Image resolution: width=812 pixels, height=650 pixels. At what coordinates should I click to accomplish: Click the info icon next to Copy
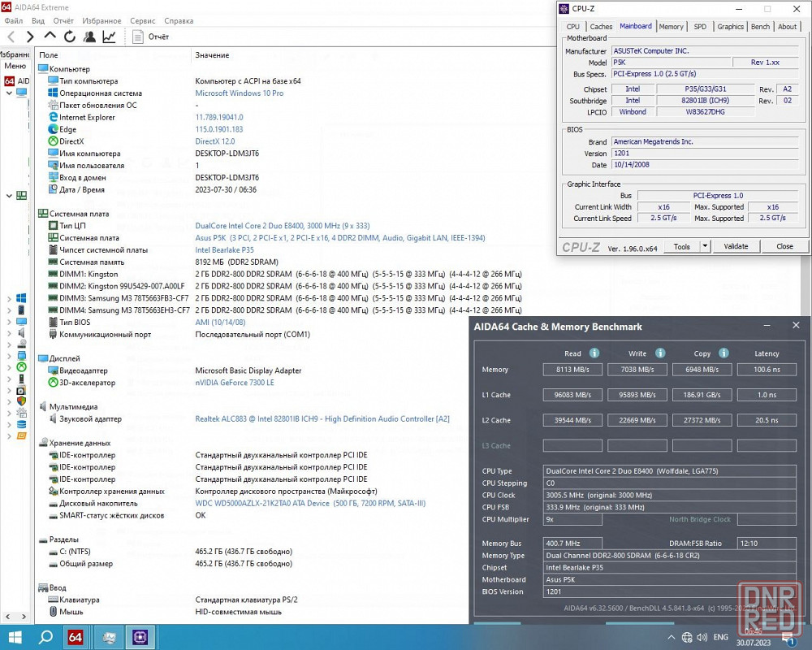click(x=724, y=353)
